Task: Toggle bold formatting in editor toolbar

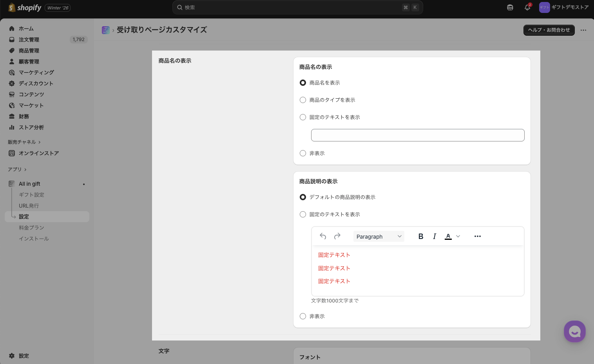Action: [x=420, y=236]
